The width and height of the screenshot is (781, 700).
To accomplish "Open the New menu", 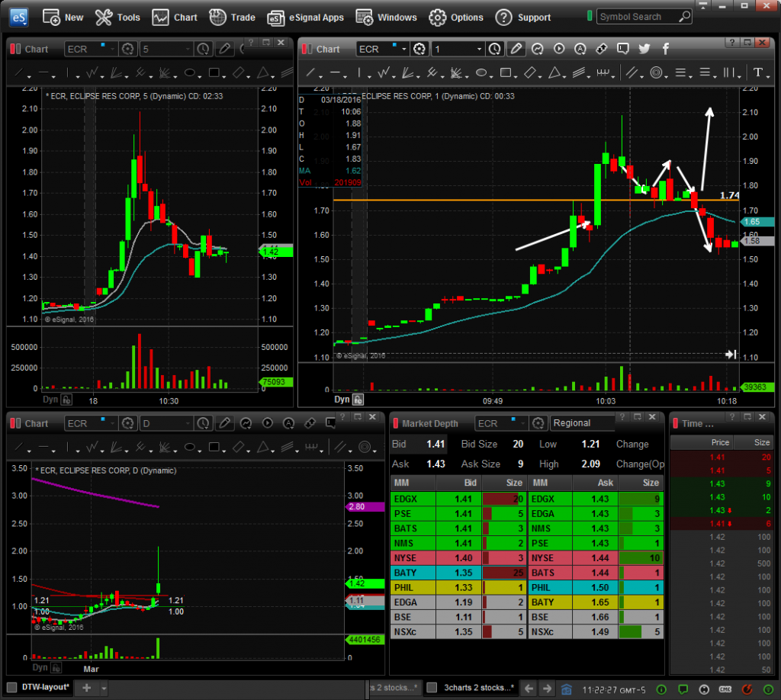I will (63, 18).
